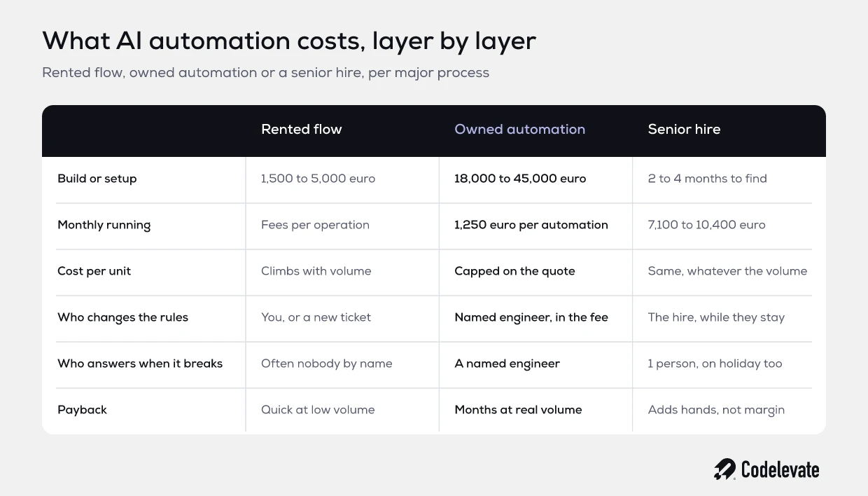The width and height of the screenshot is (868, 496).
Task: Click the 'Owned automation' column header
Action: [519, 129]
